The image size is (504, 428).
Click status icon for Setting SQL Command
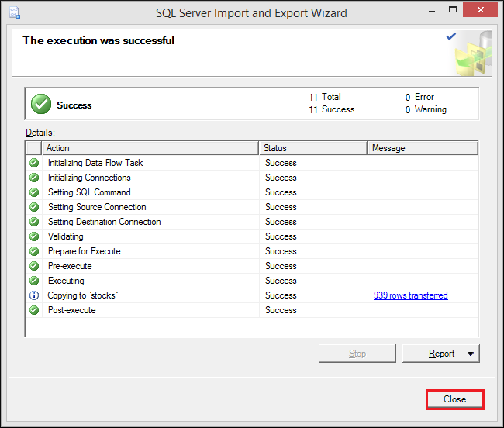point(34,192)
